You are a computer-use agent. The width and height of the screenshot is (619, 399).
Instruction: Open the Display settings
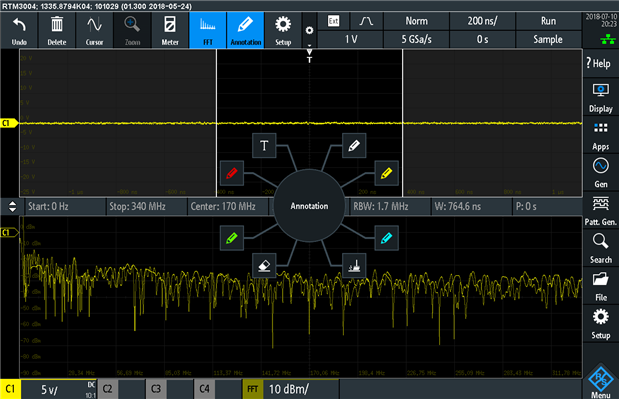pos(600,97)
